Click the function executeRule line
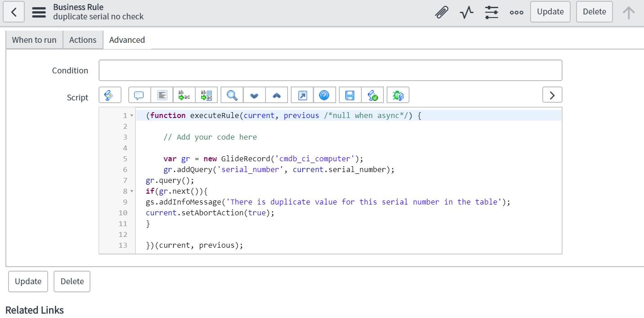644x318 pixels. [284, 115]
